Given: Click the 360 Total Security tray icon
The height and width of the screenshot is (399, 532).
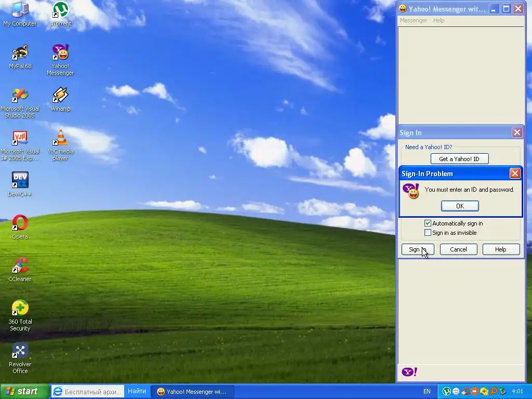Looking at the screenshot, I should 484,392.
